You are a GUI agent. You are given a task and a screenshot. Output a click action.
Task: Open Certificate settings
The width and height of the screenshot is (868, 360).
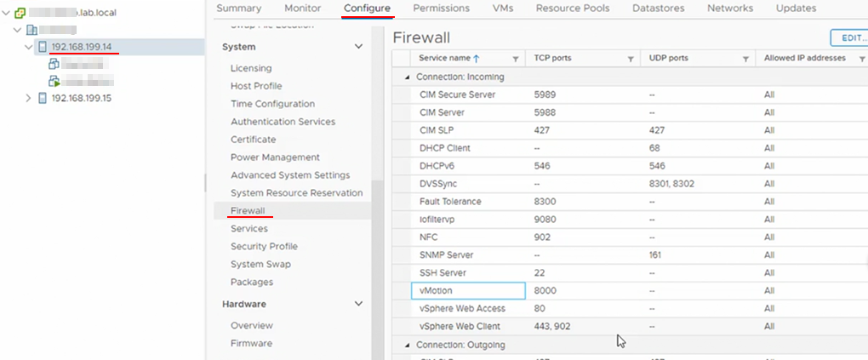(x=253, y=139)
